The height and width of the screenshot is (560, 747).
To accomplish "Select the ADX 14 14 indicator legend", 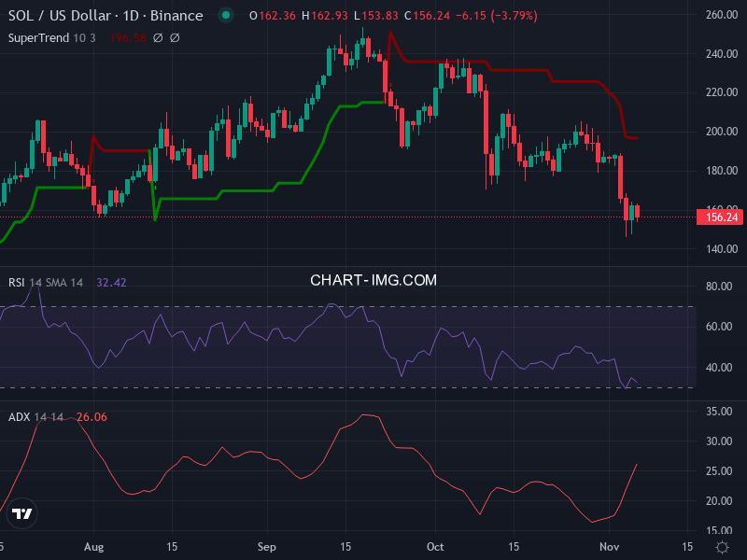I will pos(36,416).
